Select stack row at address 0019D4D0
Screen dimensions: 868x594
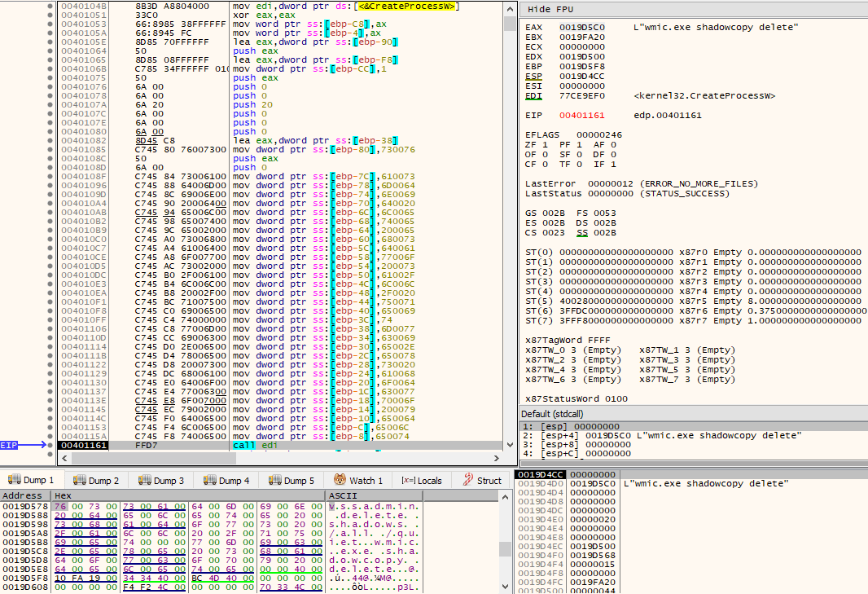(x=690, y=484)
